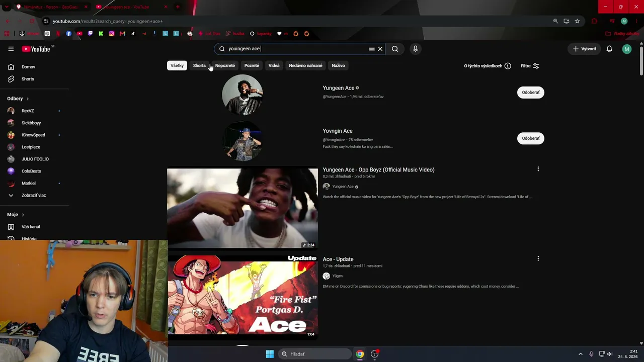Open the Filtre filter options

tap(530, 66)
